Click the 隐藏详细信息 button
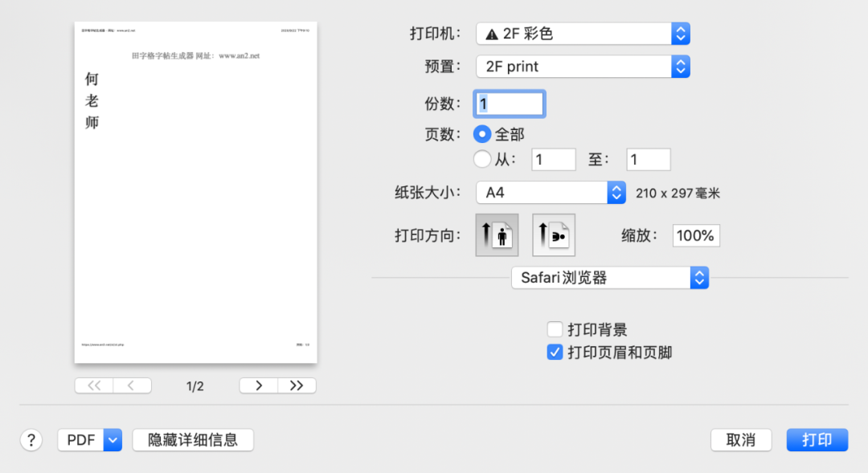Image resolution: width=868 pixels, height=473 pixels. [x=193, y=439]
